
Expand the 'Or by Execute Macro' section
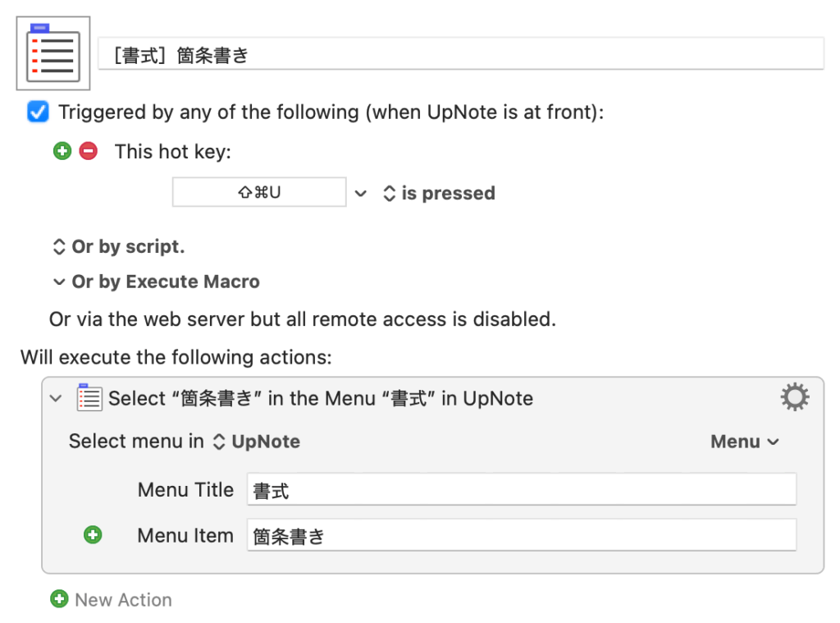click(x=156, y=282)
